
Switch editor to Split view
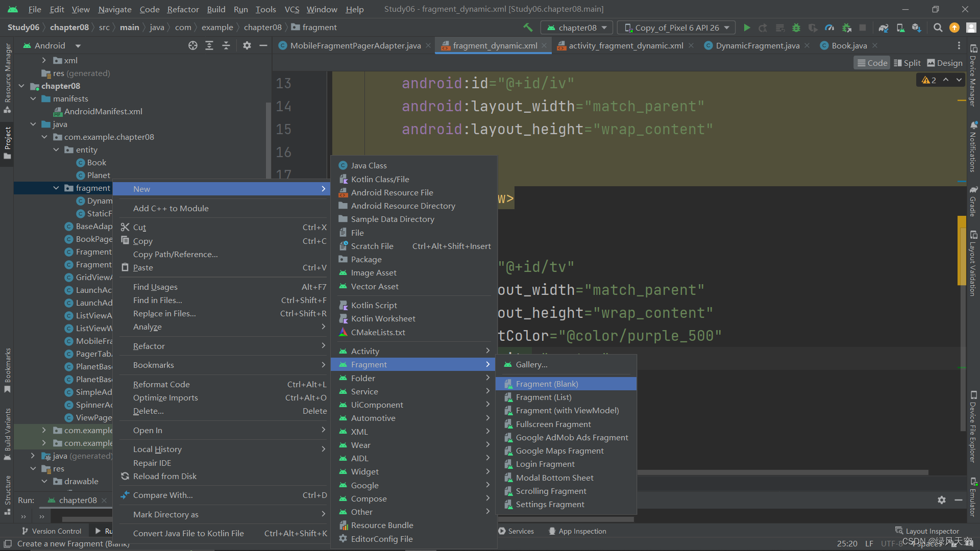907,63
